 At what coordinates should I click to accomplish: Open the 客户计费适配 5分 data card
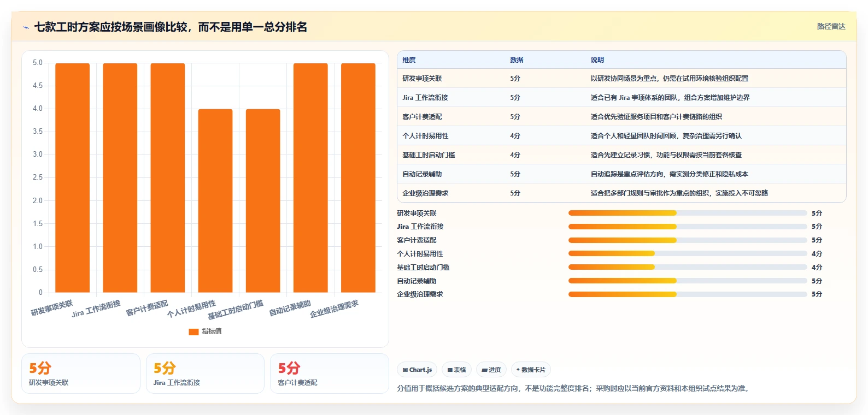[330, 373]
